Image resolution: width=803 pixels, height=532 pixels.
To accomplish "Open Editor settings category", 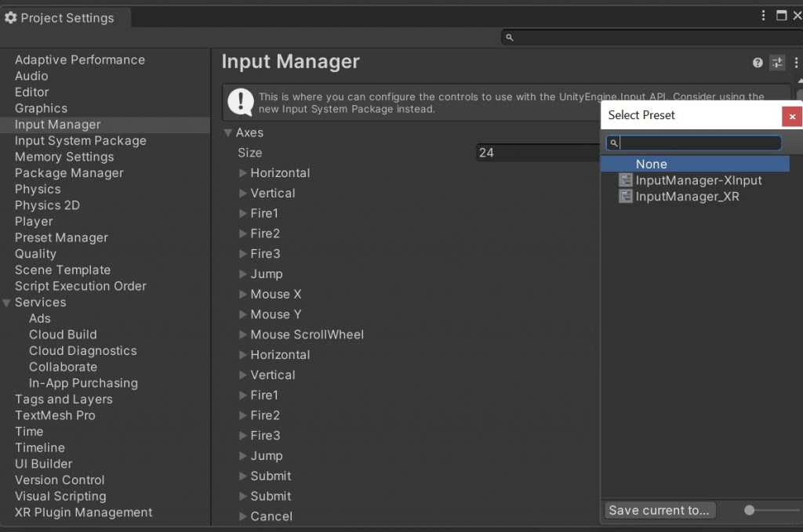I will click(x=31, y=92).
